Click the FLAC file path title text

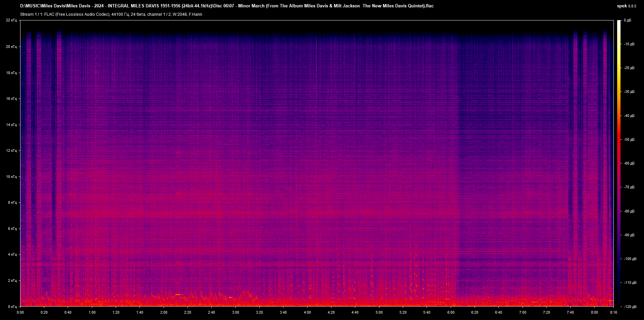click(x=227, y=6)
